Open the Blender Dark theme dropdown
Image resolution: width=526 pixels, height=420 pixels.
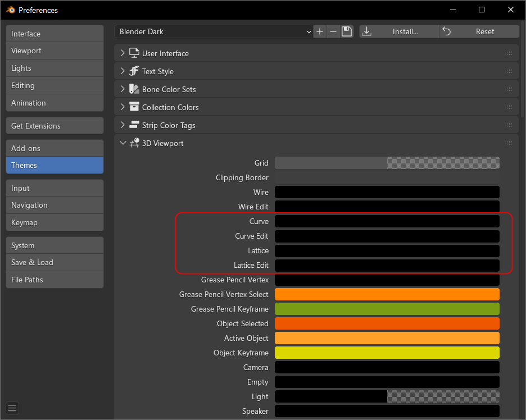coord(214,31)
